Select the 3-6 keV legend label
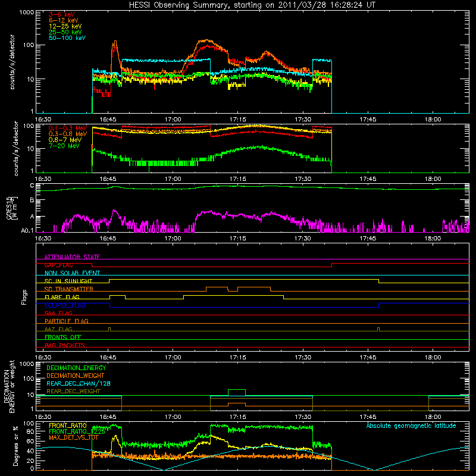 62,14
